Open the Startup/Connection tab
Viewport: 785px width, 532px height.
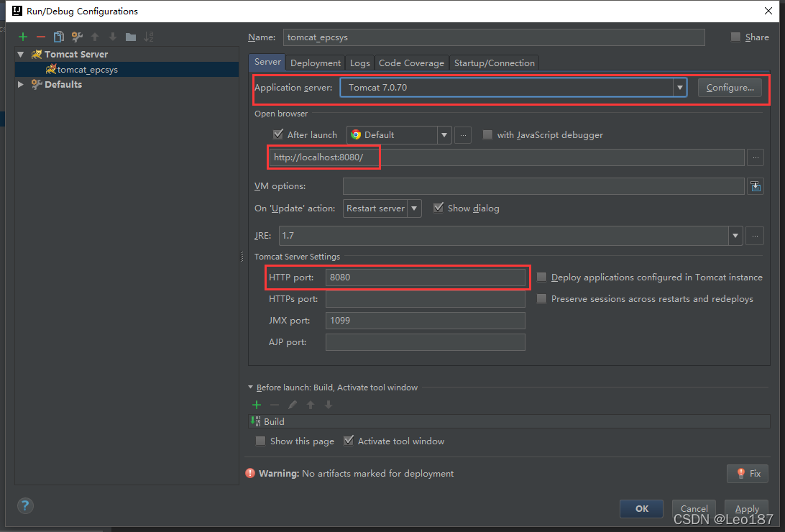coord(494,63)
